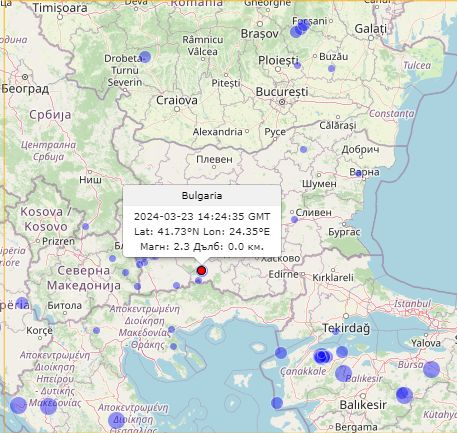Select the blue marker beside Drobeta-Turnu Severin

(x=145, y=57)
